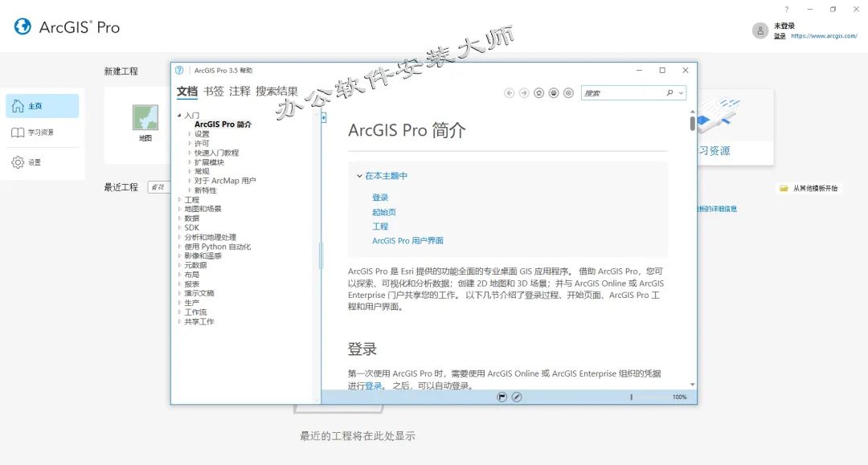Switch to the 注释 tab
The image size is (868, 465).
pyautogui.click(x=240, y=92)
